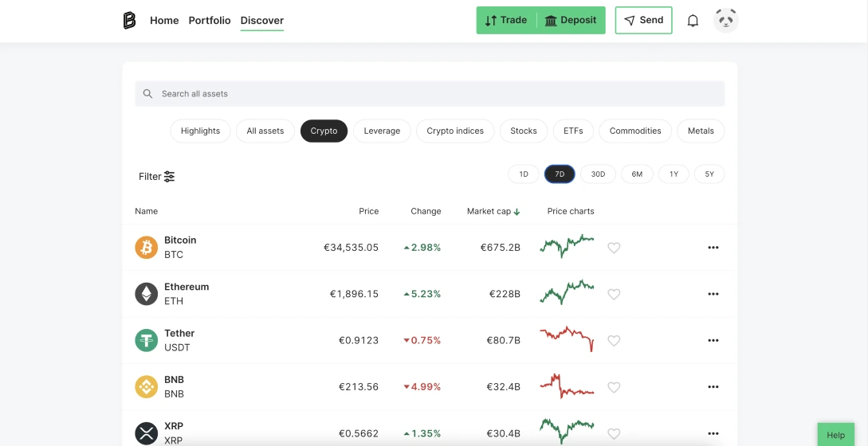Select the Commodities category
This screenshot has width=868, height=446.
[635, 131]
